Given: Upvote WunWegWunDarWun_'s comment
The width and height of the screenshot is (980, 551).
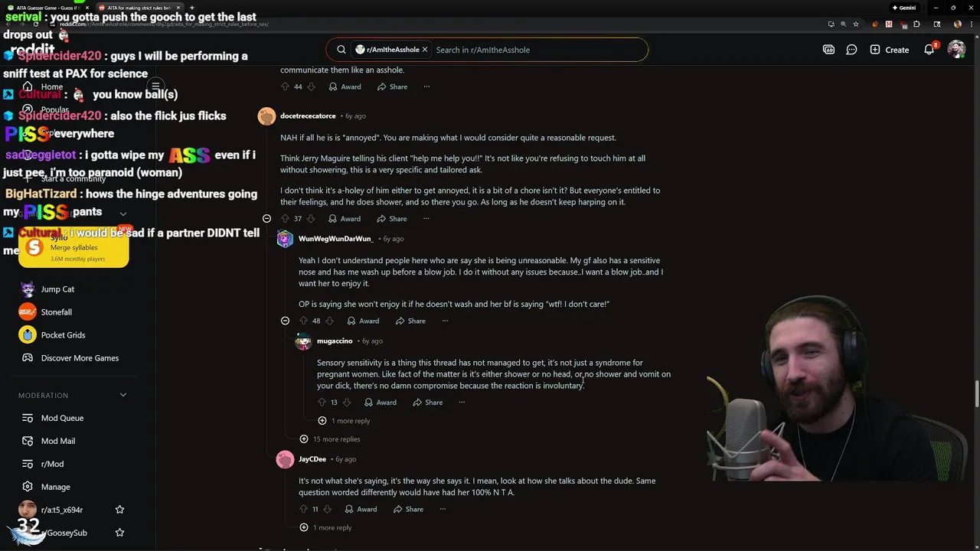Looking at the screenshot, I should (303, 321).
